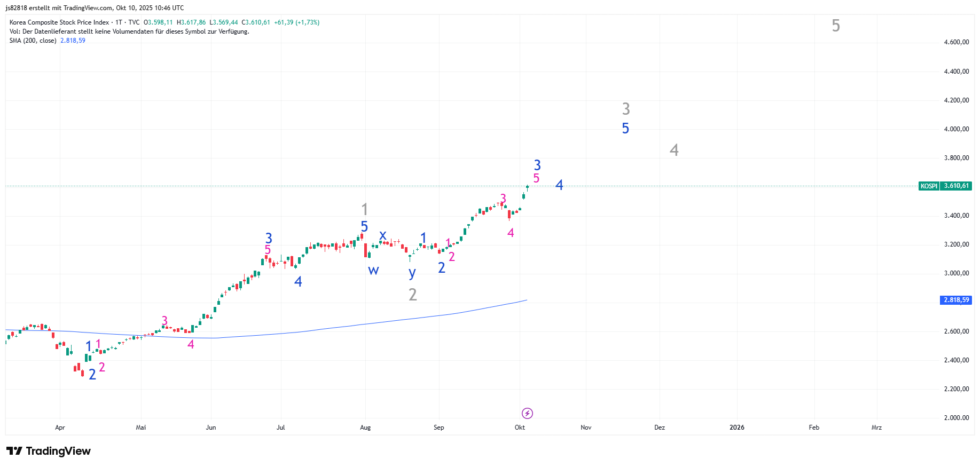The height and width of the screenshot is (467, 980).
Task: Select the gray wave 2 label below 'y'
Action: (412, 294)
